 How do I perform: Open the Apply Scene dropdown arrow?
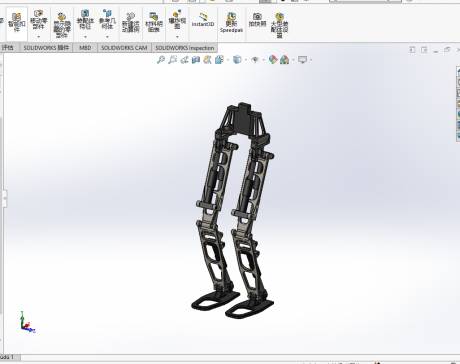click(x=293, y=60)
